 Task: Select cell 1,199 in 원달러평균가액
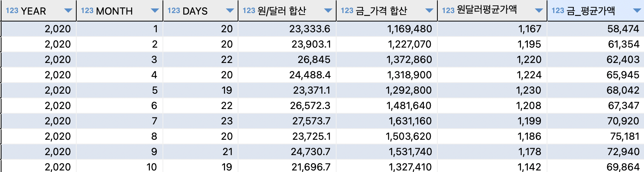point(492,121)
